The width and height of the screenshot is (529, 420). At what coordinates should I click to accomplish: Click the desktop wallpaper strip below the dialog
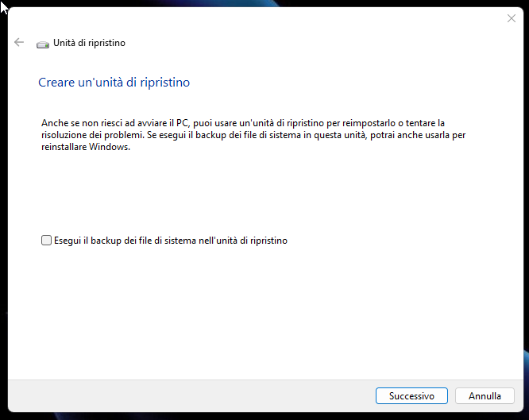click(262, 416)
